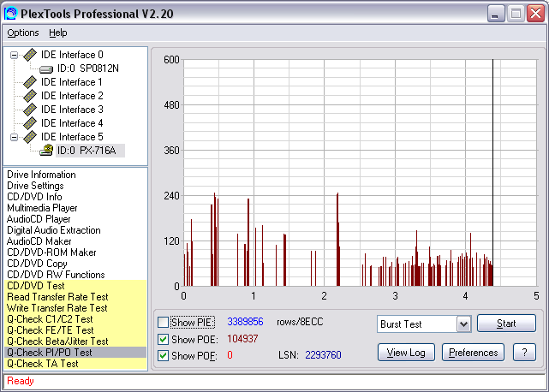
Task: Click the LSN value 2293760
Action: pyautogui.click(x=323, y=355)
